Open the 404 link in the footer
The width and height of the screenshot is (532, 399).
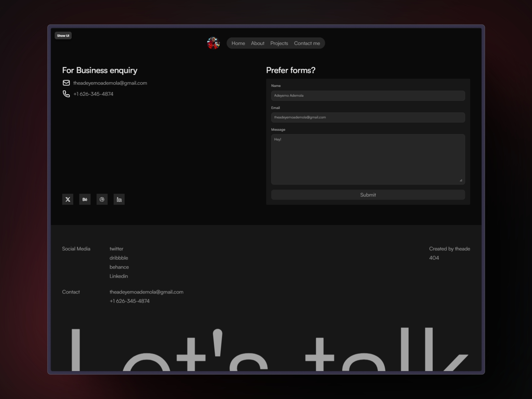(434, 258)
